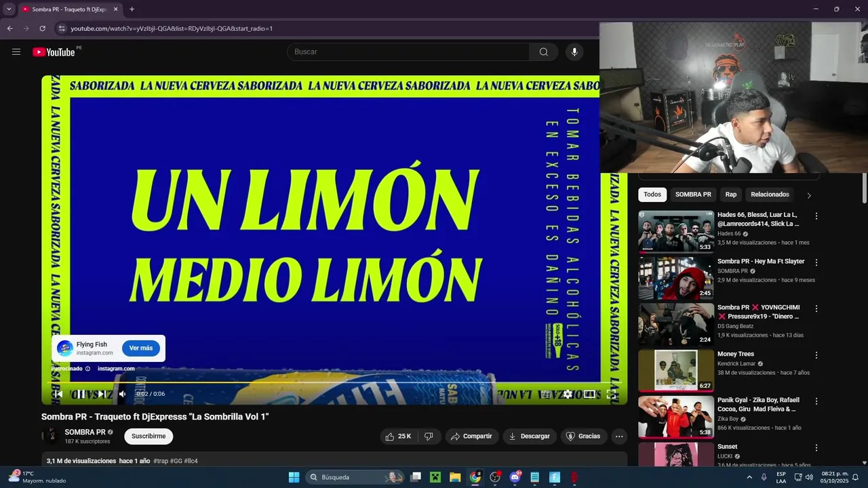Open the notification bell
Viewport: 868px width, 488px height.
[855, 477]
